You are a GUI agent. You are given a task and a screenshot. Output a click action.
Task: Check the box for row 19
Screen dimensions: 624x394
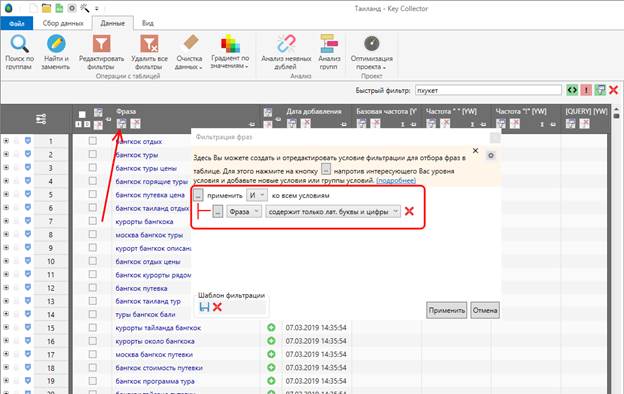[x=92, y=381]
